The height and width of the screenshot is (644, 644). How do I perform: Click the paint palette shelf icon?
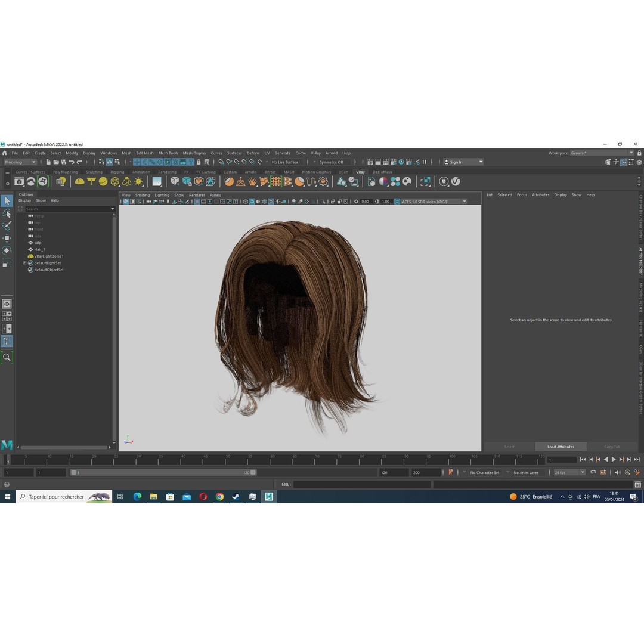point(407,181)
